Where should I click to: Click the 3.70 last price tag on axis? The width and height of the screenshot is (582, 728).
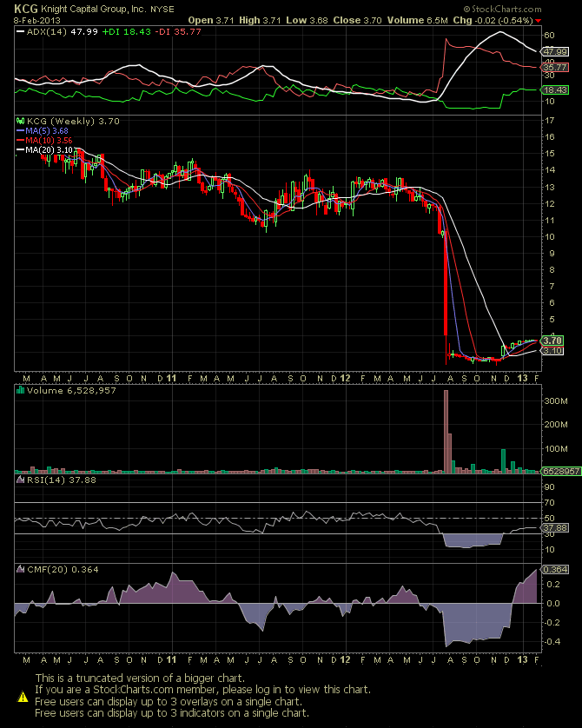[552, 341]
